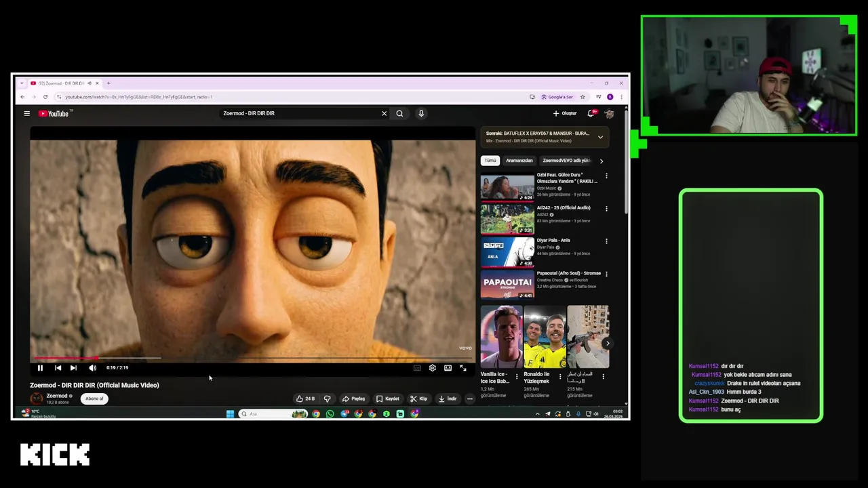Open the Zoermod channel name link
This screenshot has height=488, width=868.
57,396
